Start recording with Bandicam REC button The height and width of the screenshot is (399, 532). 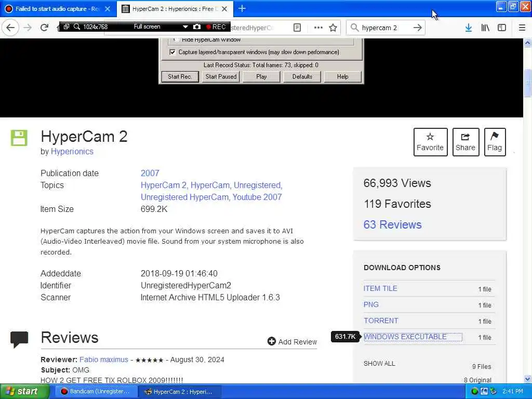(x=216, y=26)
